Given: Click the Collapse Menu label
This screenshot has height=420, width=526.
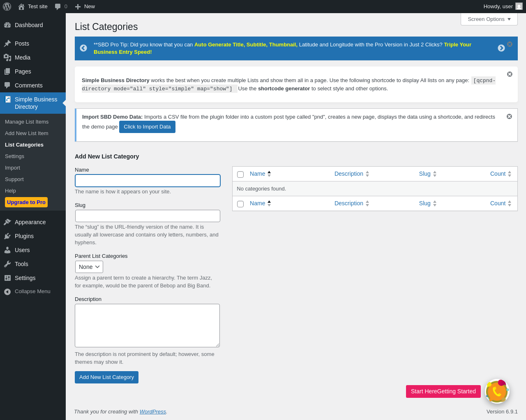Looking at the screenshot, I should click(32, 291).
